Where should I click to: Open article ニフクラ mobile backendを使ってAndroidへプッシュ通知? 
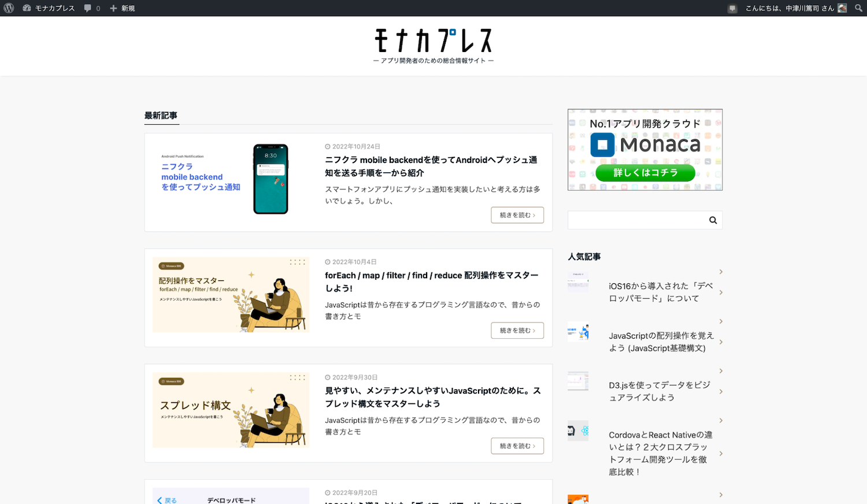(x=431, y=166)
